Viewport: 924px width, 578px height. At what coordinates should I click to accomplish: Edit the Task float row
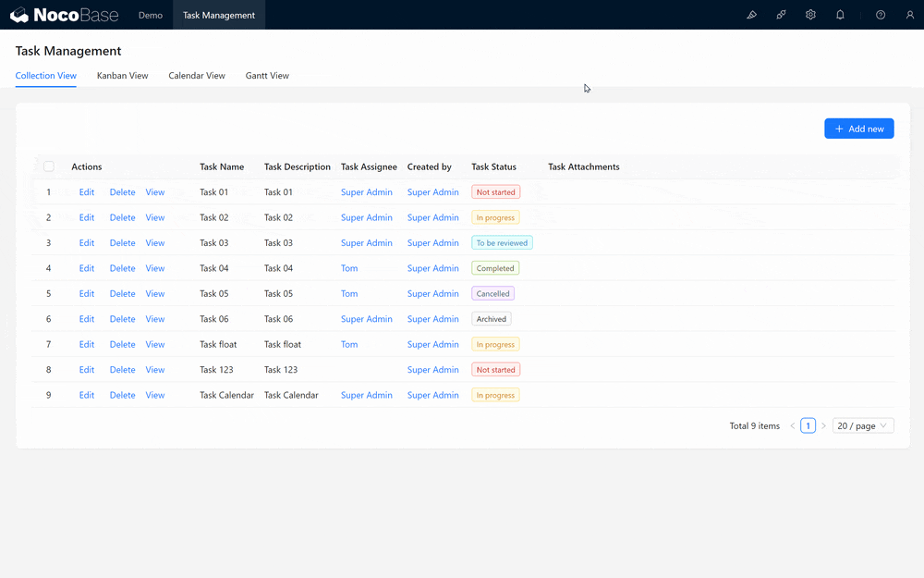pos(87,344)
